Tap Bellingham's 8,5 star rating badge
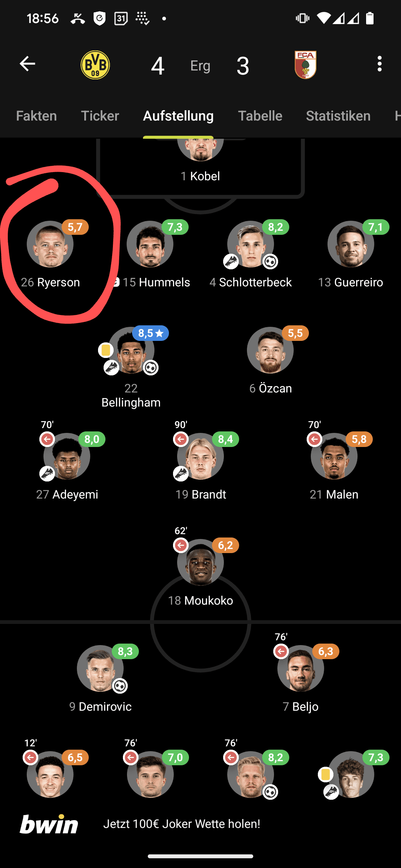This screenshot has height=868, width=401. [150, 333]
